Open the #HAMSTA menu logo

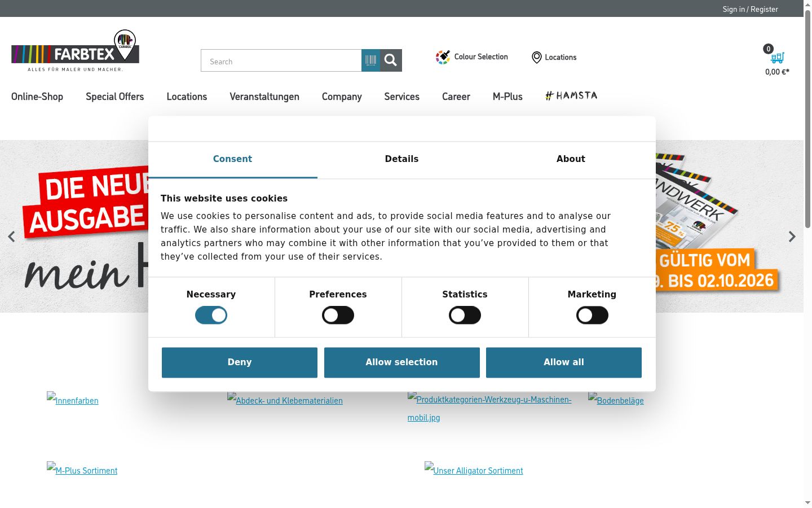(571, 95)
